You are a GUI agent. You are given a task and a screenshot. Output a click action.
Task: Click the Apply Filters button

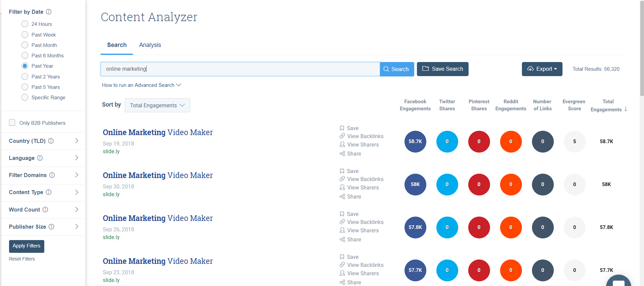click(x=26, y=246)
